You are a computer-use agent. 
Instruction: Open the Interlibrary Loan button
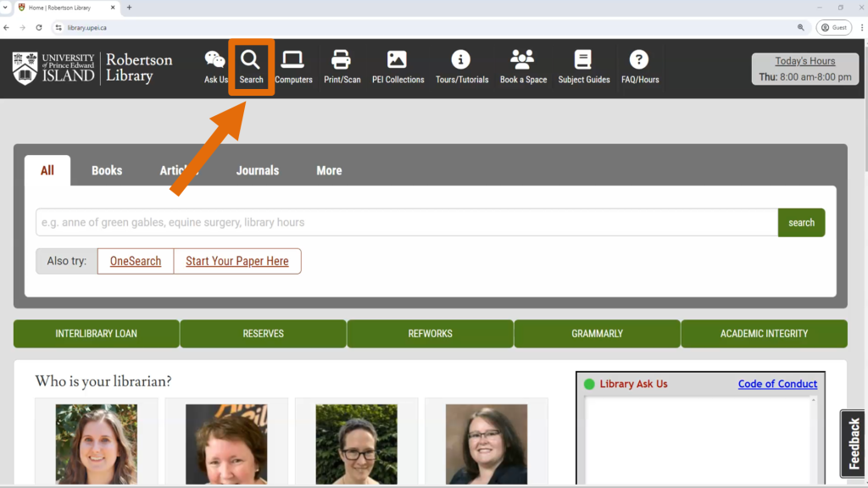pos(97,334)
